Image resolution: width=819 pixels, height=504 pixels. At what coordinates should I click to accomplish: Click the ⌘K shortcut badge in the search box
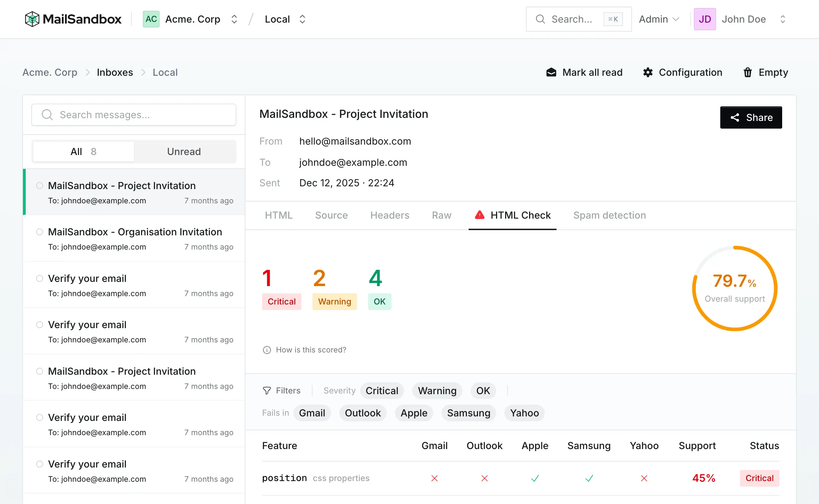(613, 19)
